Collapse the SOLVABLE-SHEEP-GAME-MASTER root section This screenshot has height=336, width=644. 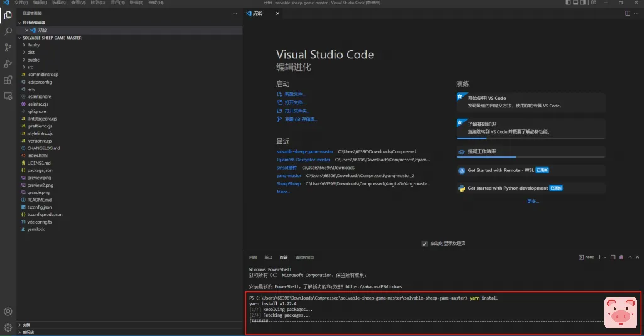[52, 38]
